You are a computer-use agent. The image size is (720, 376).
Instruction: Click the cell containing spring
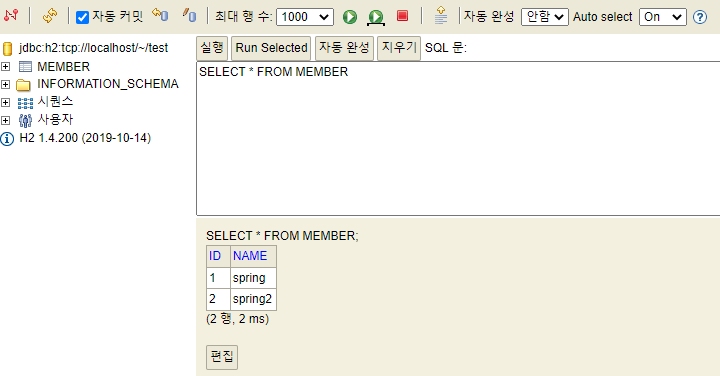253,278
